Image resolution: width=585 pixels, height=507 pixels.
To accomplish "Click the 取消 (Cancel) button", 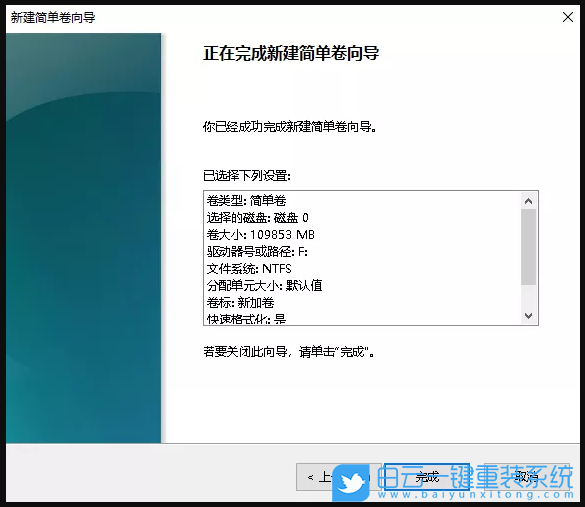I will (527, 477).
